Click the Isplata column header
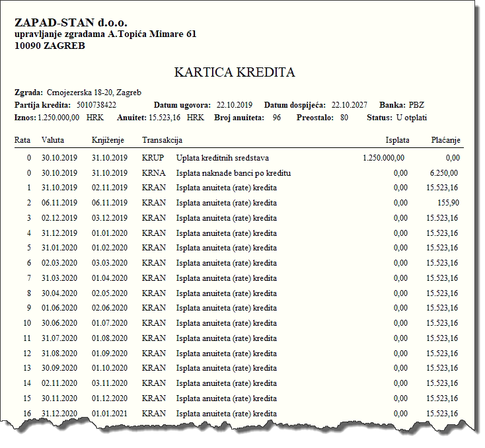The height and width of the screenshot is (448, 485). (398, 140)
